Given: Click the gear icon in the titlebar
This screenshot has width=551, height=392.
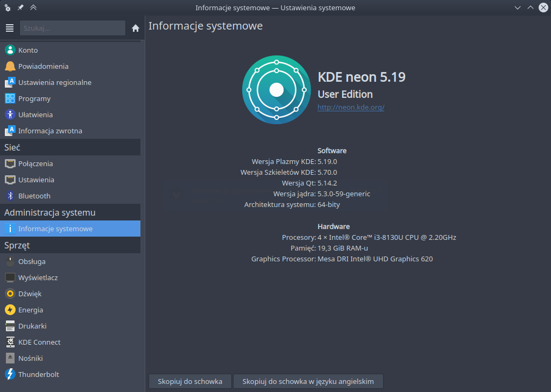Looking at the screenshot, I should tap(7, 8).
